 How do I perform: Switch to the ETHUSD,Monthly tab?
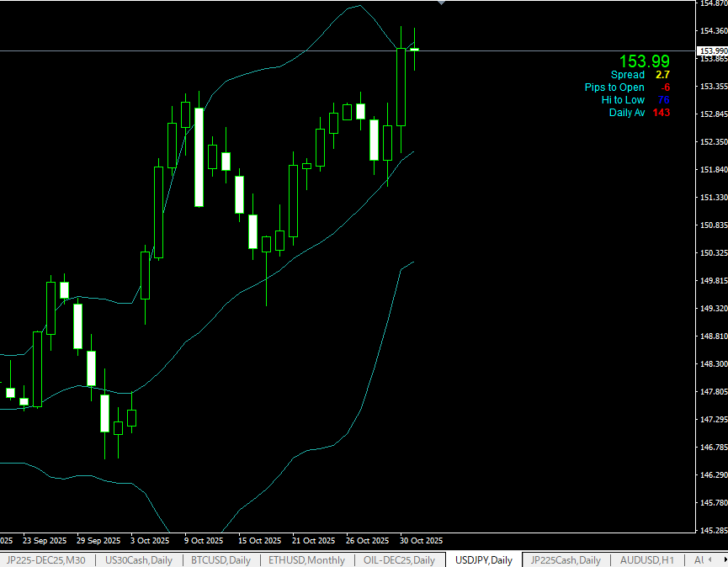coord(307,560)
